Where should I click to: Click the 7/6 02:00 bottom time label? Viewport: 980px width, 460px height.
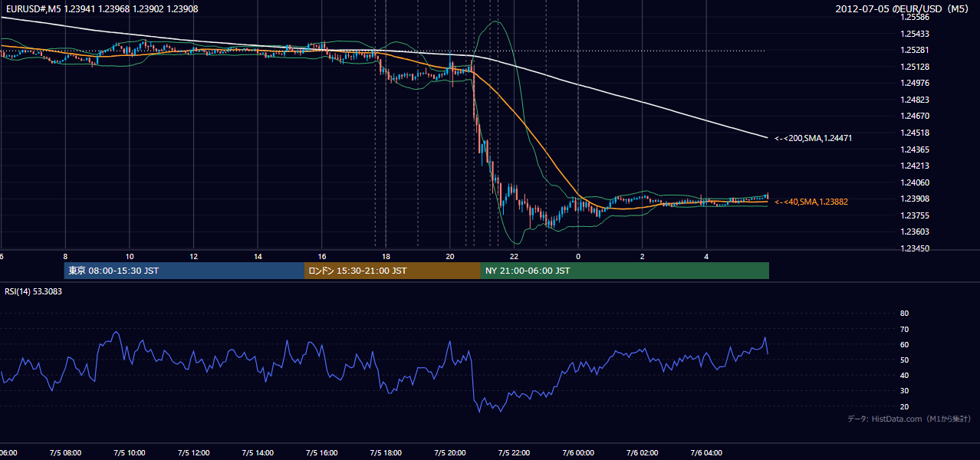tap(643, 453)
